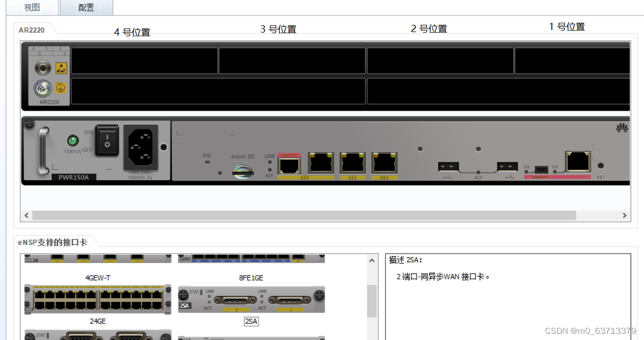Screen dimensions: 644x340
Task: Click the grounding terminal screw
Action: point(42,89)
